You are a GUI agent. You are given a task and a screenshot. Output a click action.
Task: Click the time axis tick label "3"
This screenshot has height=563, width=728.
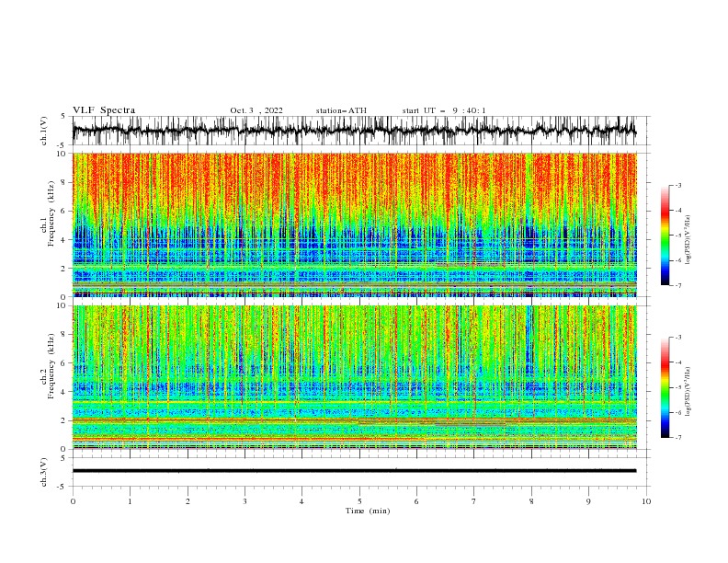point(245,501)
